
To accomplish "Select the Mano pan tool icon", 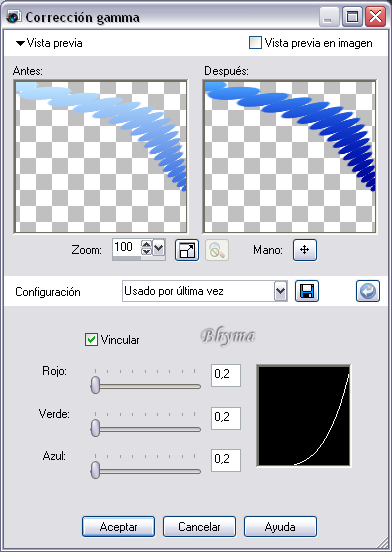I will (305, 250).
